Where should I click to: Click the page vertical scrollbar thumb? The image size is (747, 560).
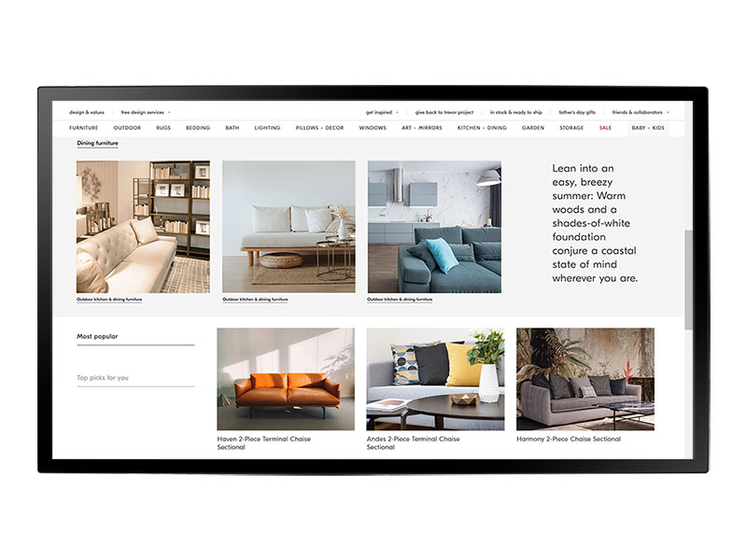pyautogui.click(x=689, y=280)
